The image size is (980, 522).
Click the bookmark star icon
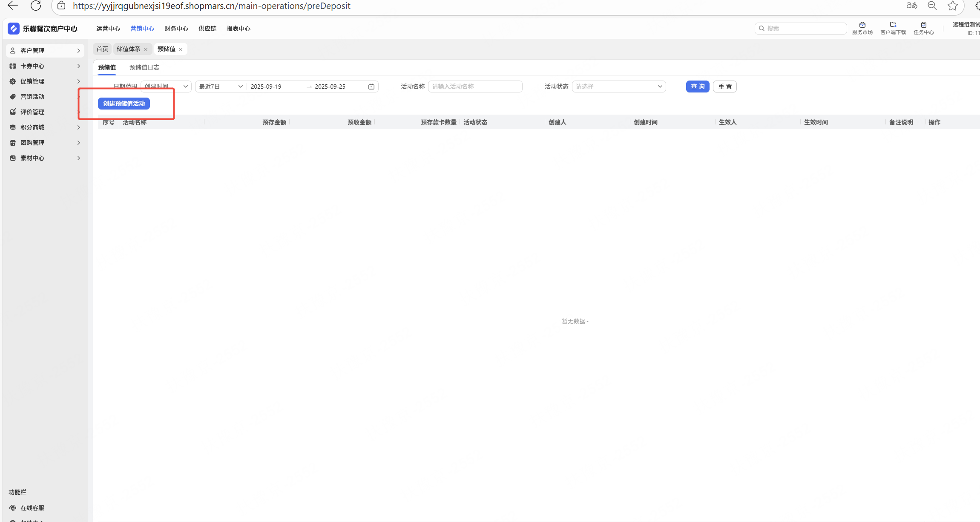coord(952,6)
